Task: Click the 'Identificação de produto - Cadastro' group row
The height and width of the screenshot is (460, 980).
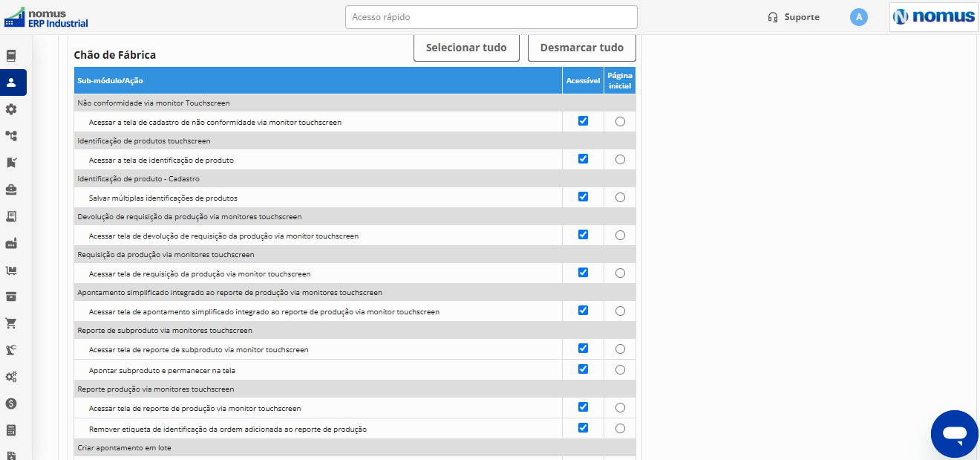Action: (x=355, y=178)
